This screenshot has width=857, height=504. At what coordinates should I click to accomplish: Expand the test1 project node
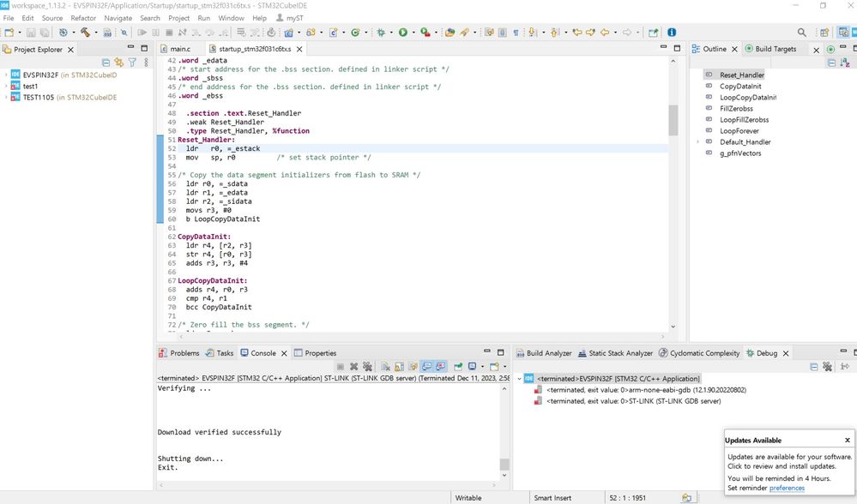[6, 87]
